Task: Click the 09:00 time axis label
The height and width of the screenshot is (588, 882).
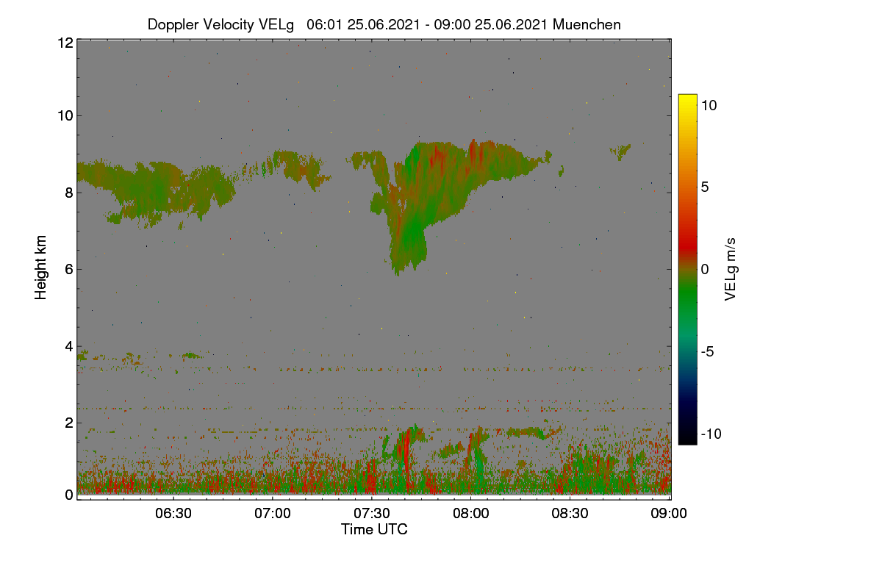Action: [x=669, y=513]
